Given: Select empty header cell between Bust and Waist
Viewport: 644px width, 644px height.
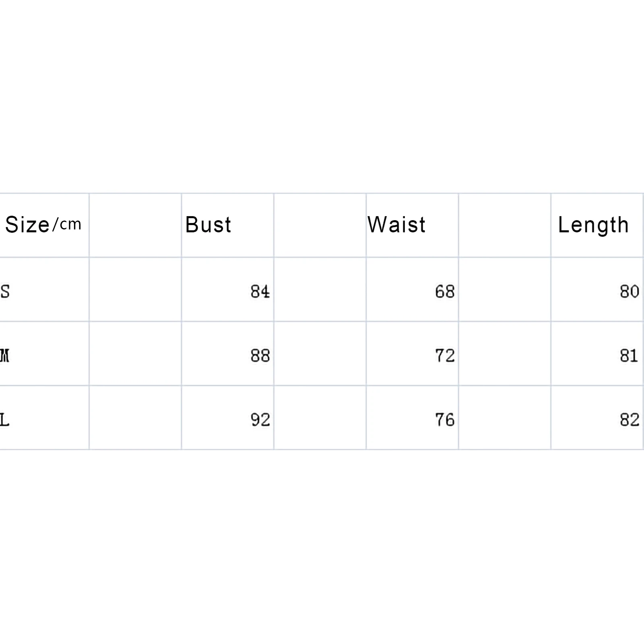Looking at the screenshot, I should pos(320,225).
